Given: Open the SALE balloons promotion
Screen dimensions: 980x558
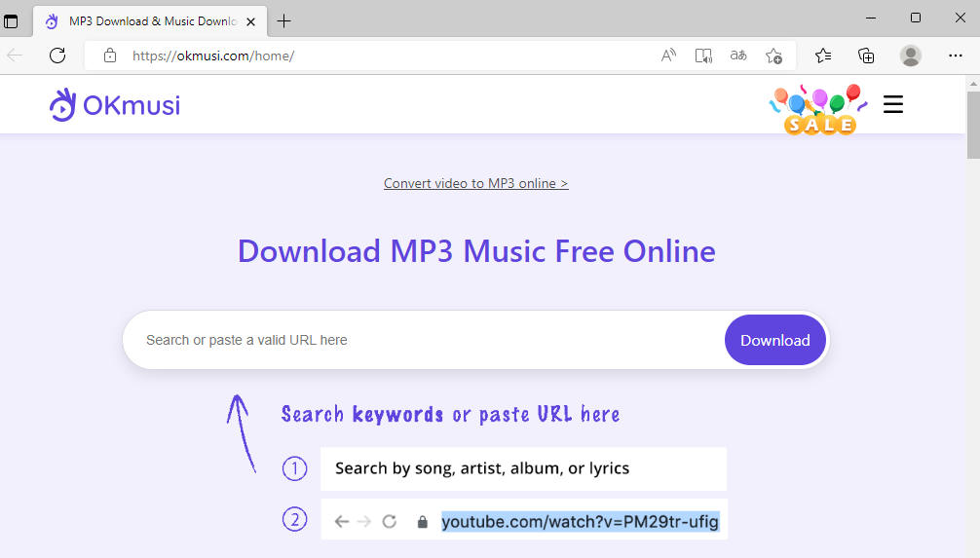Looking at the screenshot, I should (818, 109).
